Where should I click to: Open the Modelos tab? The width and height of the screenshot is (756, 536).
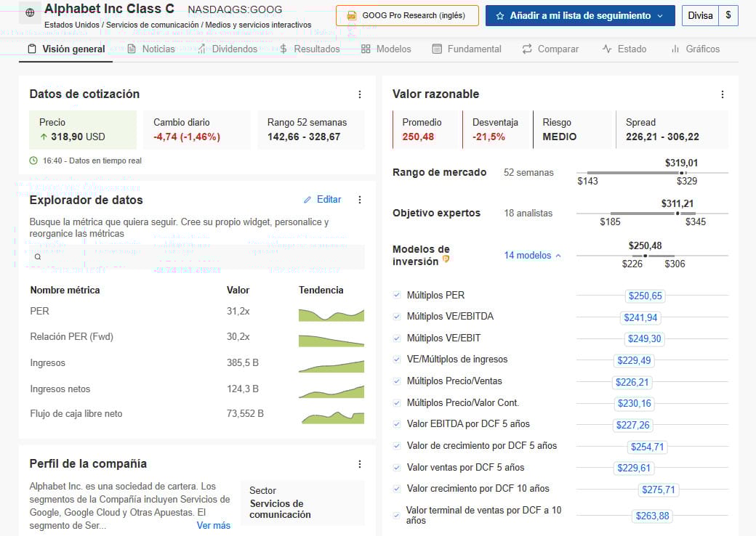pyautogui.click(x=386, y=49)
